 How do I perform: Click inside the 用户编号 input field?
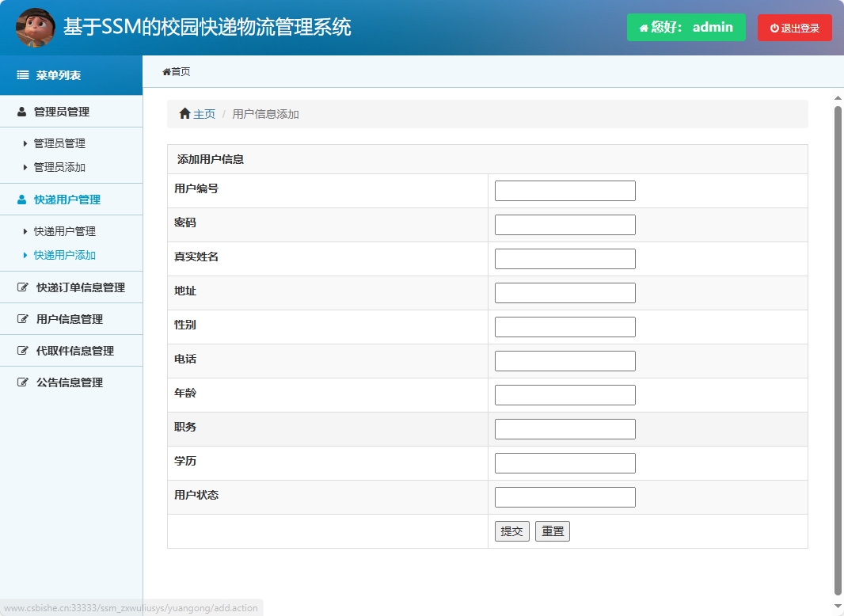[565, 190]
